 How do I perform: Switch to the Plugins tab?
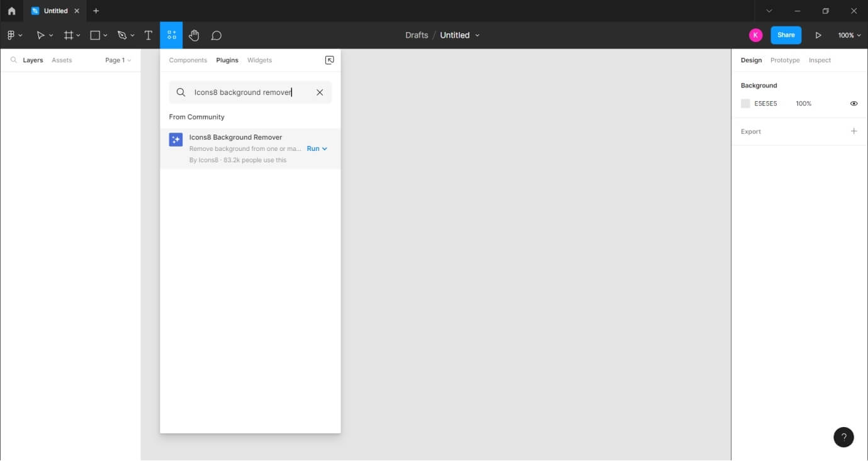(227, 60)
